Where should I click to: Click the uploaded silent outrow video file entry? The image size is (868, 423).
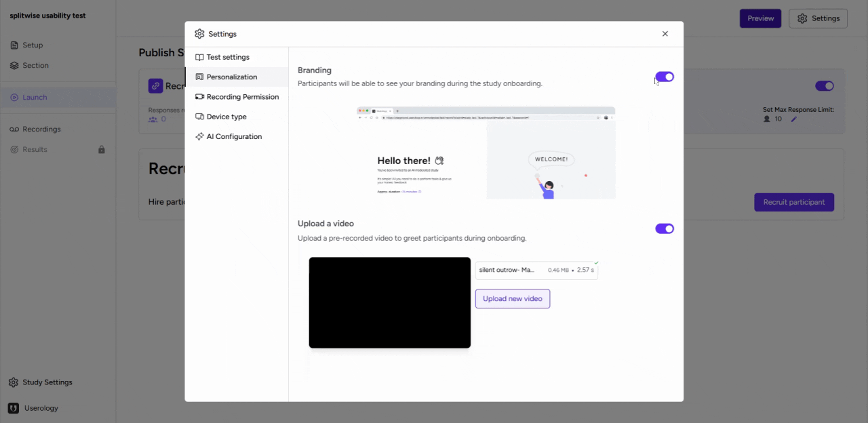(536, 270)
